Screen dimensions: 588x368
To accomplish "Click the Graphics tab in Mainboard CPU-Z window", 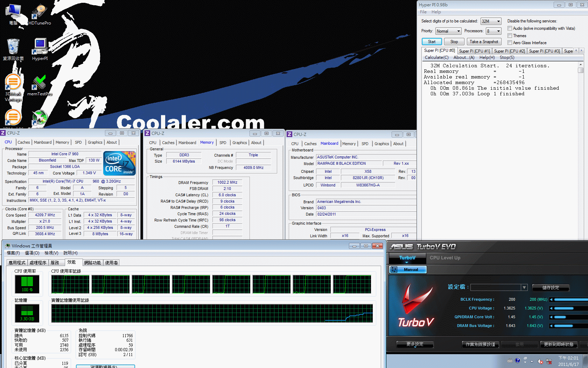I will (381, 144).
